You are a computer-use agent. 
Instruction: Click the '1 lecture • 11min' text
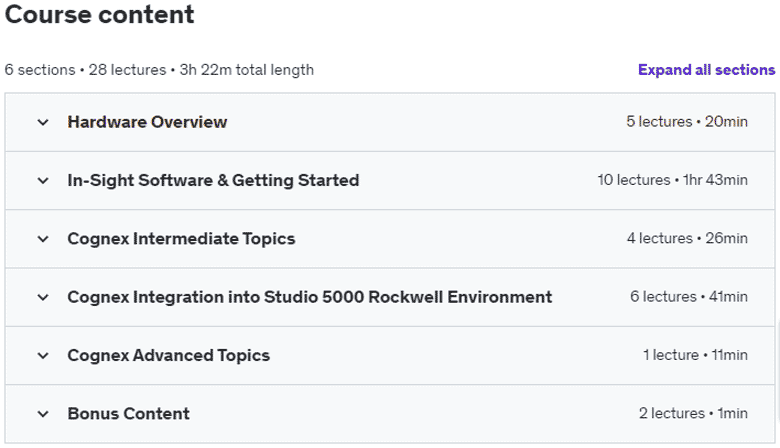(695, 355)
